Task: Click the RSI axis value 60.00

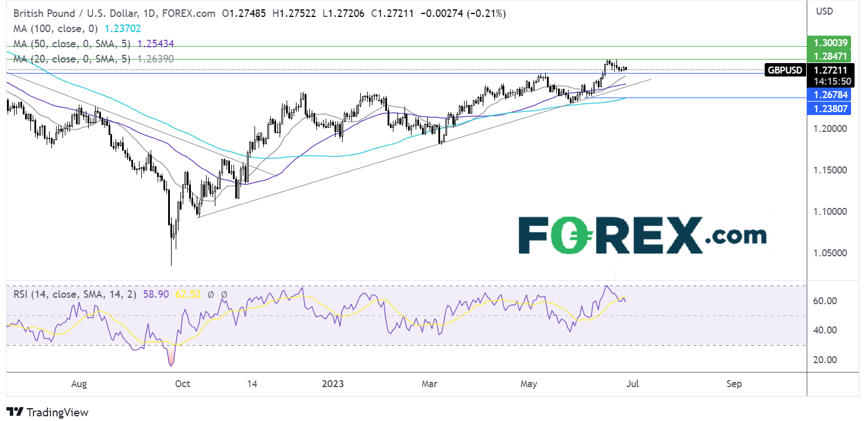Action: (x=825, y=301)
